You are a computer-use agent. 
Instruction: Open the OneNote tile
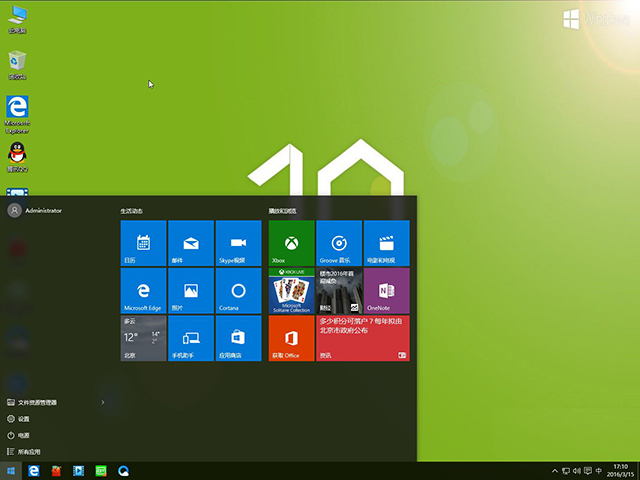(x=387, y=291)
